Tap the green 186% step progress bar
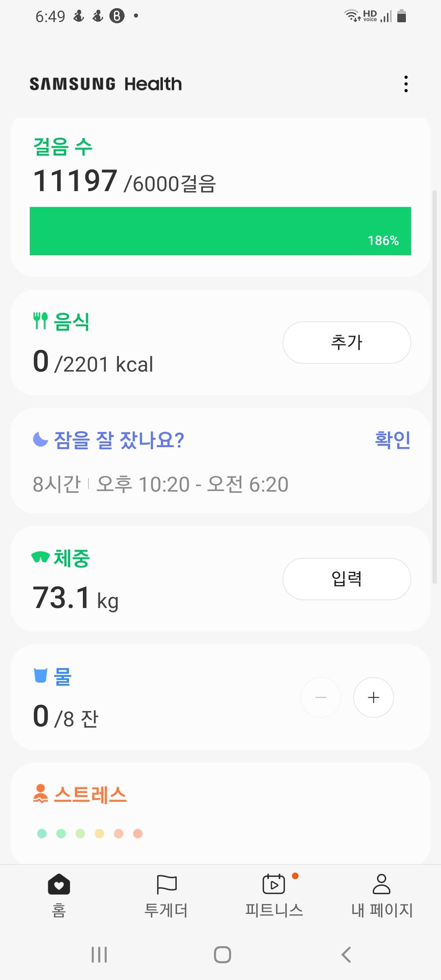441x980 pixels. [220, 231]
